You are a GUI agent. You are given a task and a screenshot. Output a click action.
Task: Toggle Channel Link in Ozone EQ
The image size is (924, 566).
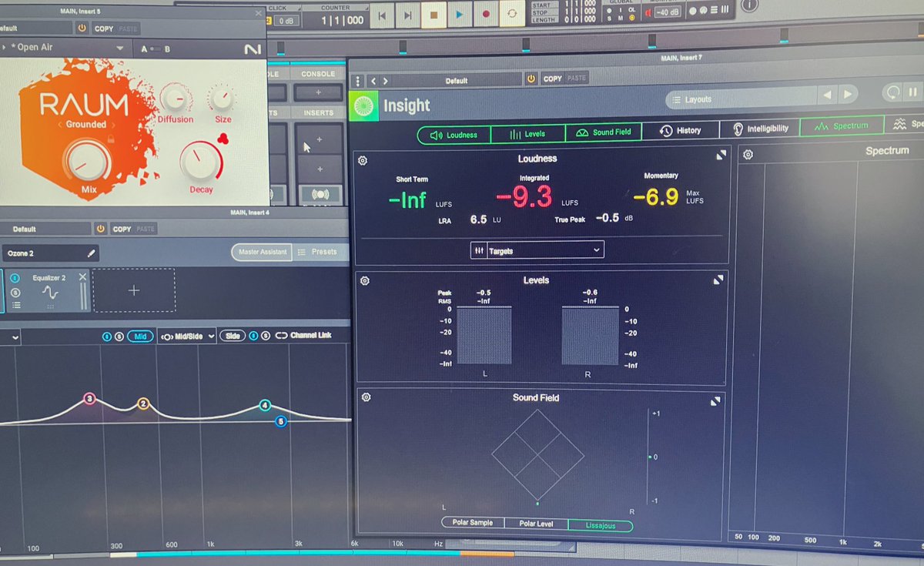(x=303, y=335)
